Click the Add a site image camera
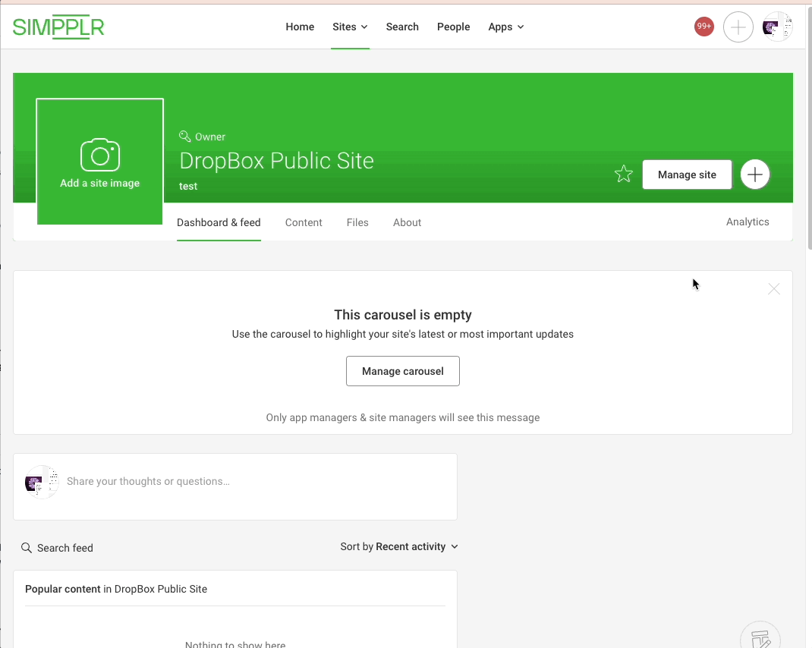 point(99,156)
